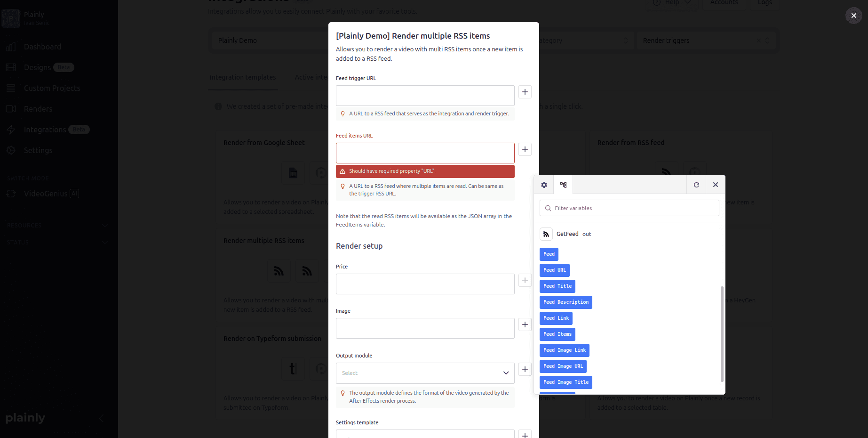
Task: Insert the Feed Image Title variable
Action: pos(566,382)
